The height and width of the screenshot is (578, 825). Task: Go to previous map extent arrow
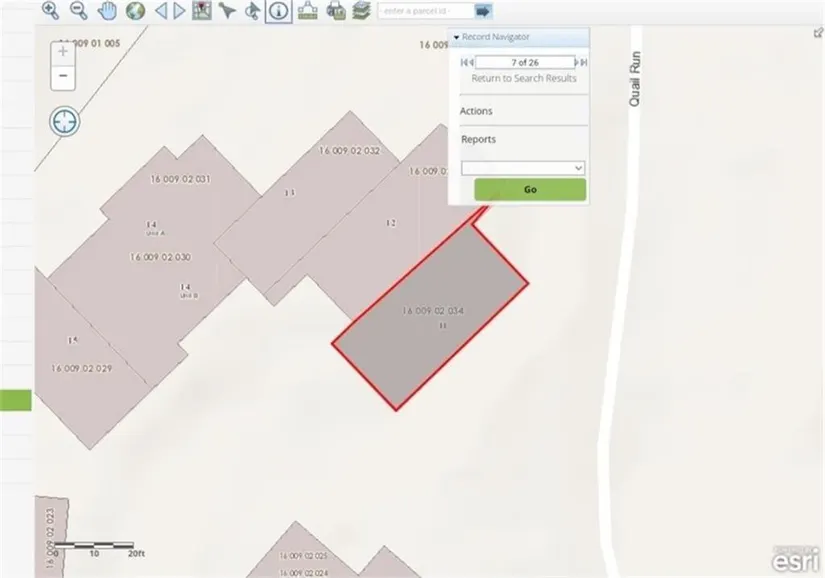160,11
